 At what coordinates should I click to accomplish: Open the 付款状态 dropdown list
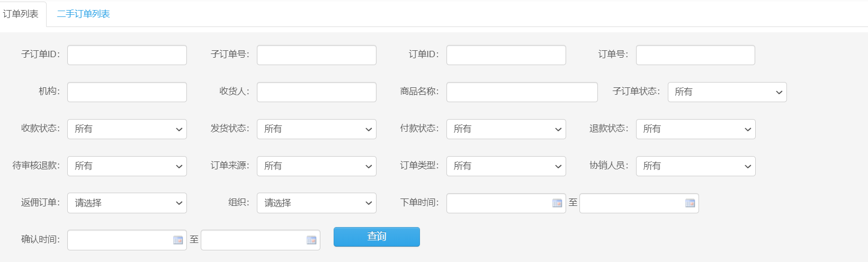click(x=506, y=129)
